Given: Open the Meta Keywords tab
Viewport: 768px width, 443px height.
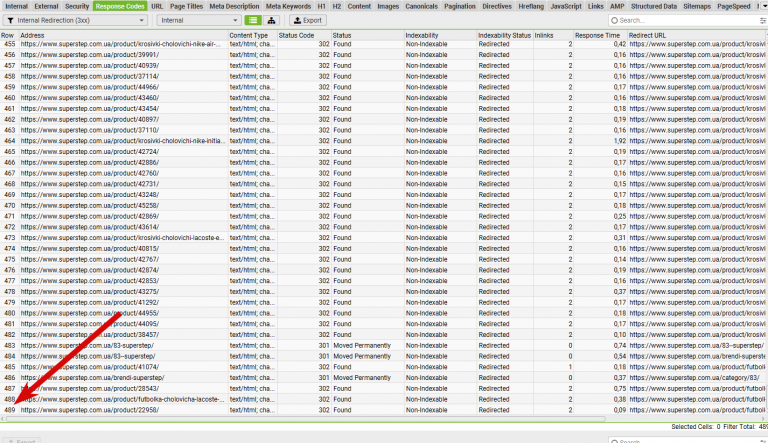Looking at the screenshot, I should point(288,6).
